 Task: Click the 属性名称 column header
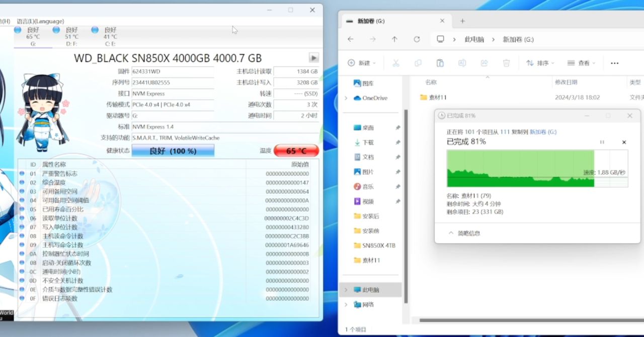point(54,164)
